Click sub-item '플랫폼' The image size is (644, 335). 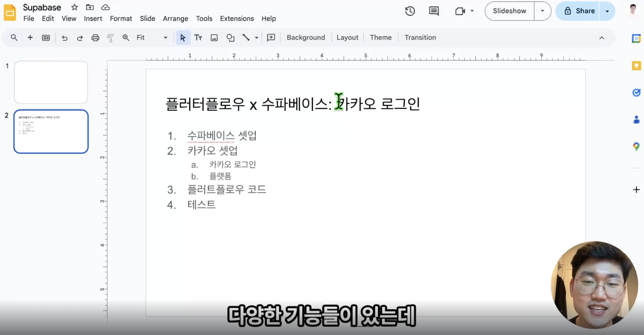click(220, 176)
